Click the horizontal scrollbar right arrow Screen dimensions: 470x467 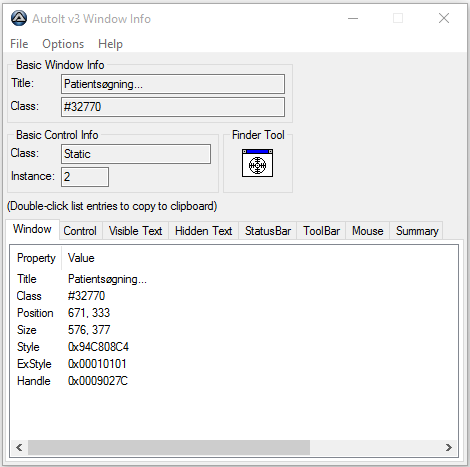449,447
